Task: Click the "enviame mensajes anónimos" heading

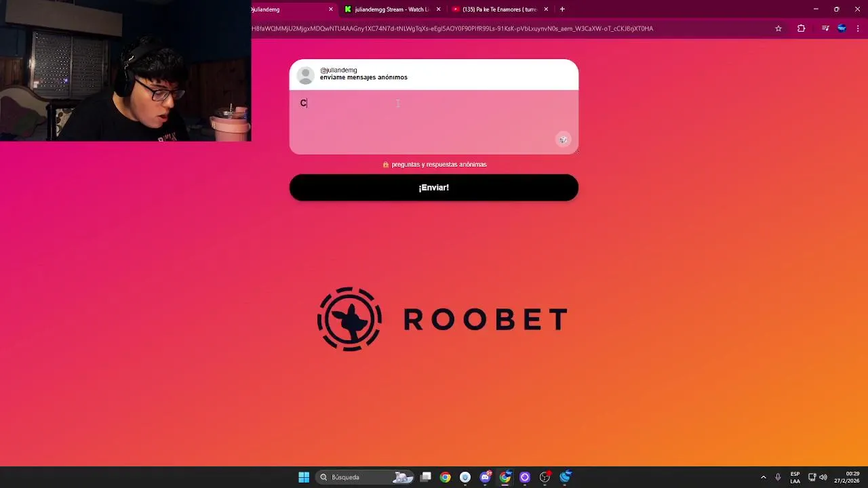Action: [363, 77]
